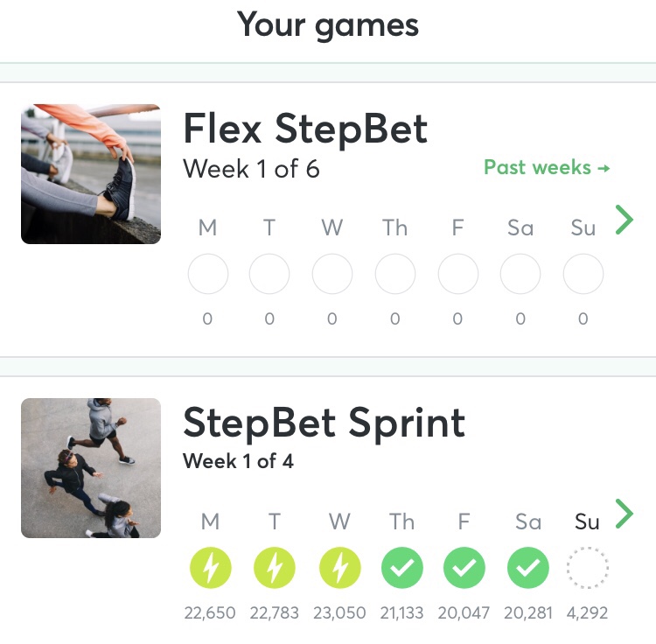656x644 pixels.
Task: Open the StepBet Sprint game title
Action: click(324, 423)
